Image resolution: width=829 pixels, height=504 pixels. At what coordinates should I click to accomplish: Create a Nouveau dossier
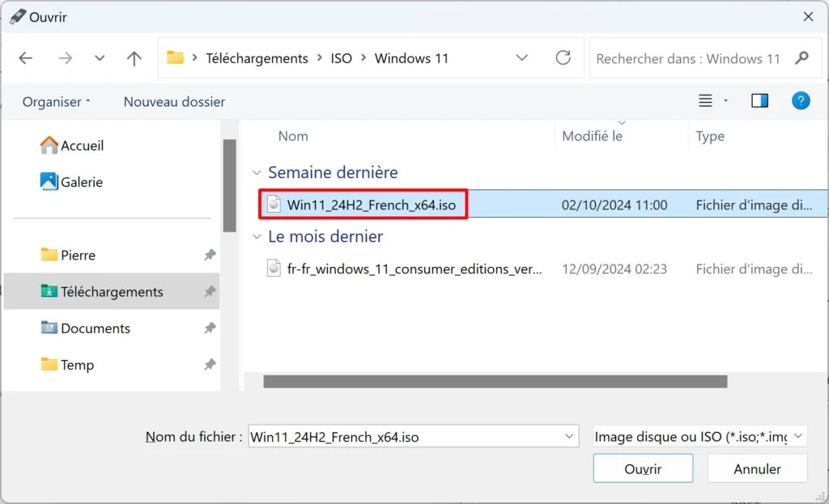pos(175,101)
